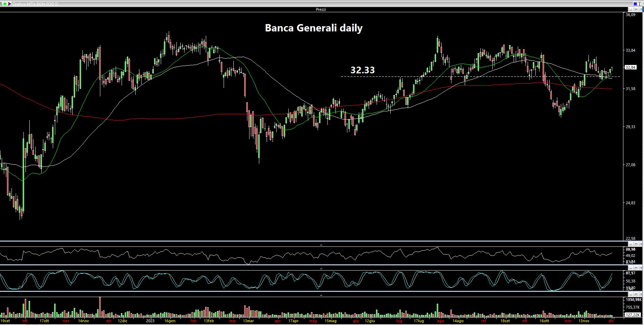Click the 17lug date label

[x=419, y=321]
